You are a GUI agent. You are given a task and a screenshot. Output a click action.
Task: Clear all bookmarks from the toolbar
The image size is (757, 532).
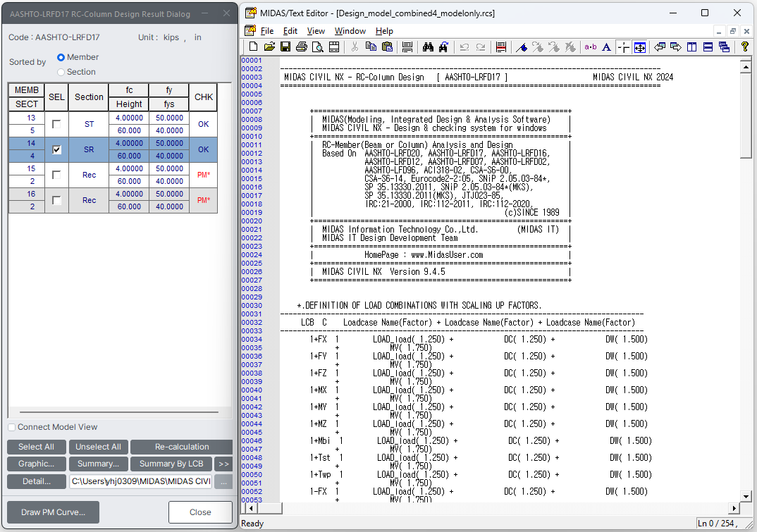[x=570, y=47]
